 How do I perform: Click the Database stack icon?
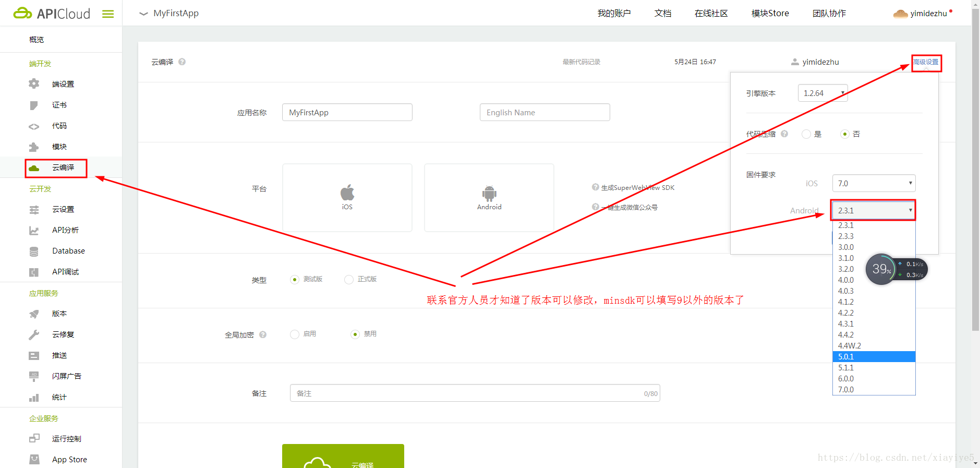pyautogui.click(x=34, y=251)
